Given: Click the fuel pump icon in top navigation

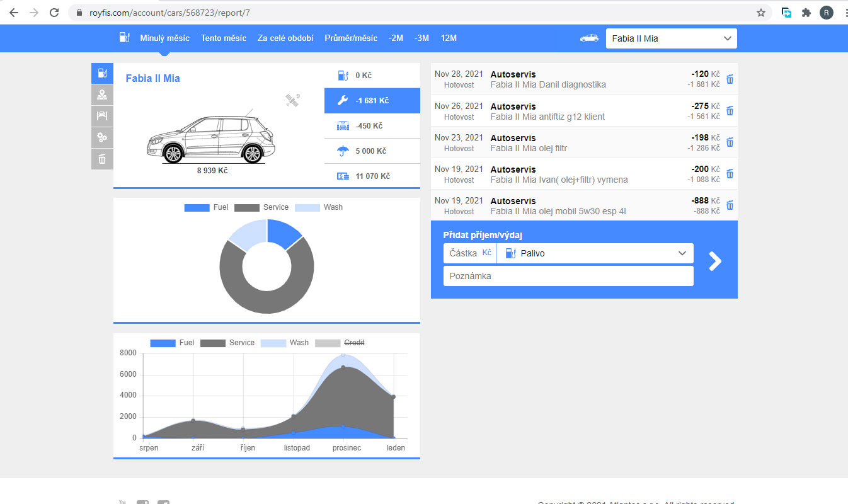Looking at the screenshot, I should point(124,38).
